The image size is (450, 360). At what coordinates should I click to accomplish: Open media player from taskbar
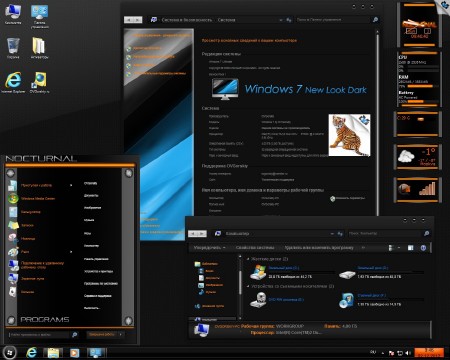(74, 353)
